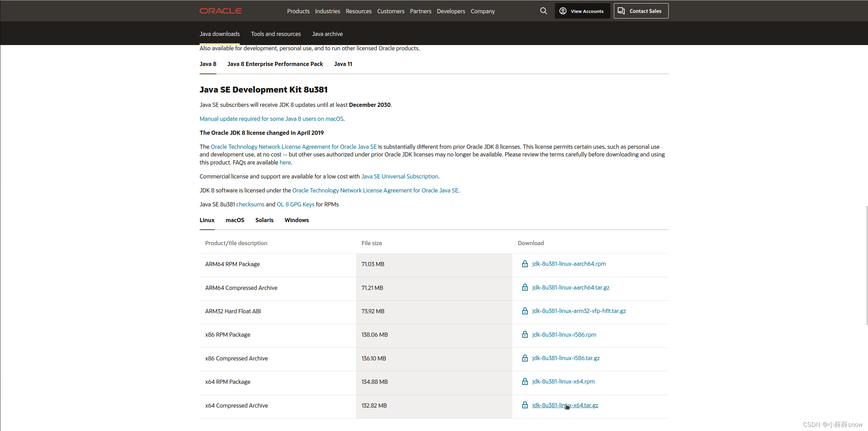Click lock icon beside jdk-8u381-linux-i586.rpm

[x=525, y=335]
